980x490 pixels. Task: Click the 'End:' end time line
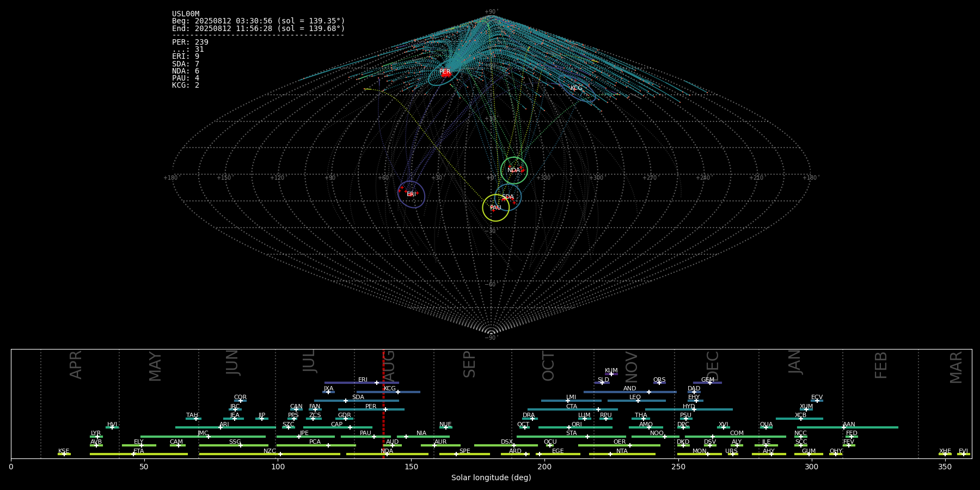pyautogui.click(x=259, y=28)
